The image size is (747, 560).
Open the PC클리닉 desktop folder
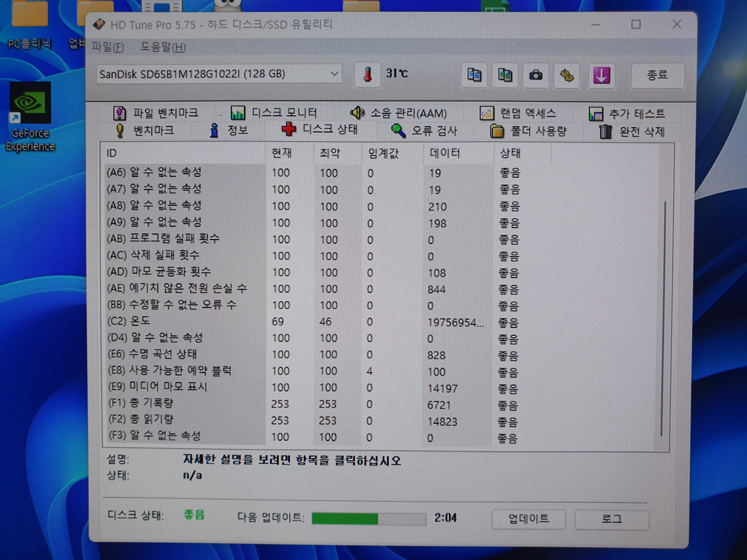pyautogui.click(x=30, y=26)
